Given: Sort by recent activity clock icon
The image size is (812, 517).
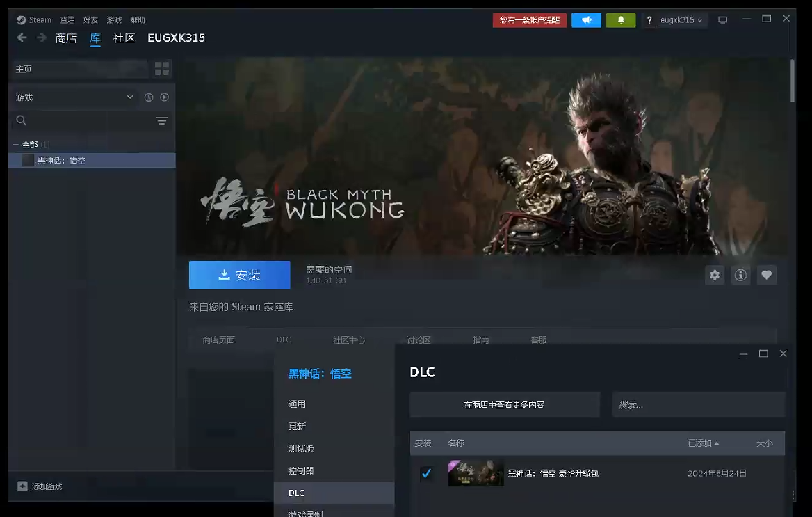Looking at the screenshot, I should tap(149, 97).
